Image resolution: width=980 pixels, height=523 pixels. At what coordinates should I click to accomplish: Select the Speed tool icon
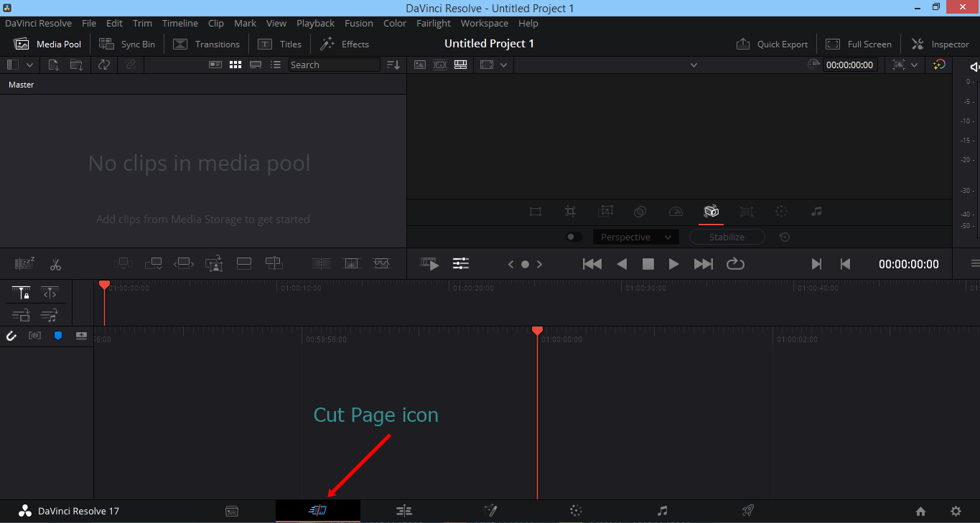coord(676,212)
